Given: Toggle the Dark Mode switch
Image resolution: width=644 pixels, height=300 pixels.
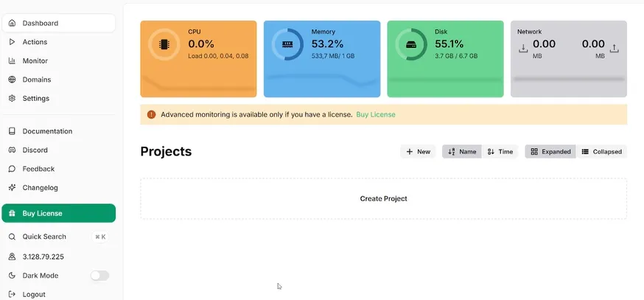Looking at the screenshot, I should (99, 276).
